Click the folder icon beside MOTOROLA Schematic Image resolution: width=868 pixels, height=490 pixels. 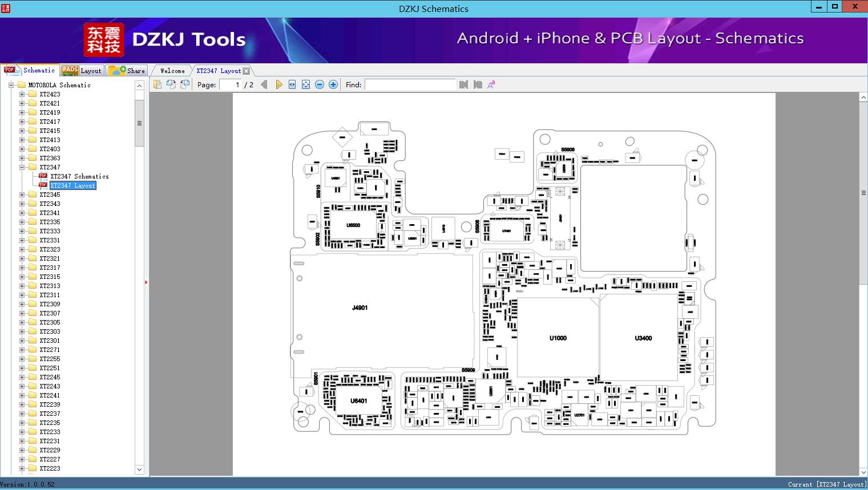22,85
